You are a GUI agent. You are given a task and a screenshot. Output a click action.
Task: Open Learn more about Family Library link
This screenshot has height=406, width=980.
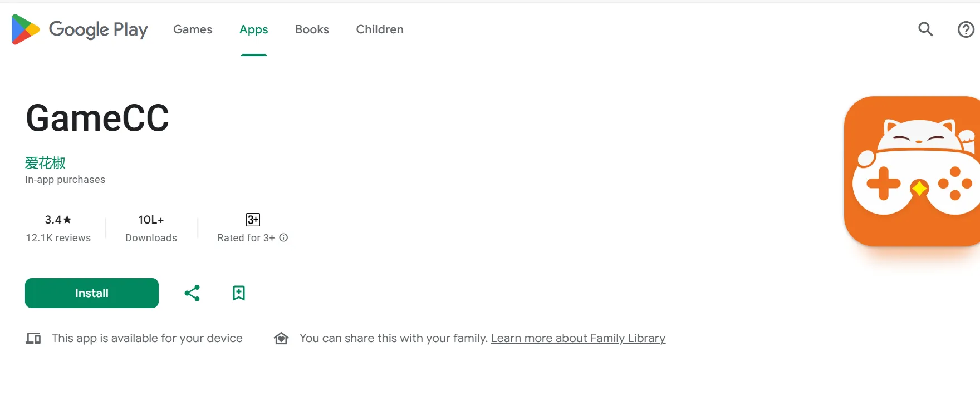point(578,338)
